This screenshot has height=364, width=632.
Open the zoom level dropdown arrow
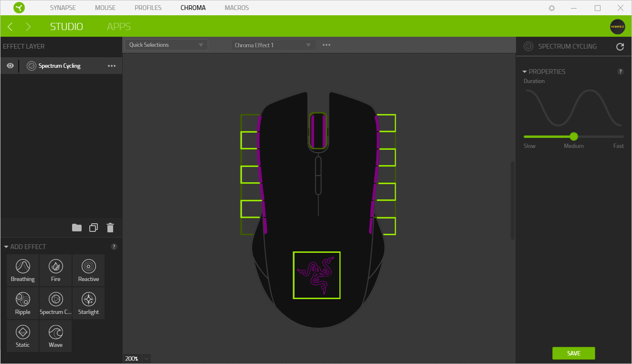click(x=147, y=358)
